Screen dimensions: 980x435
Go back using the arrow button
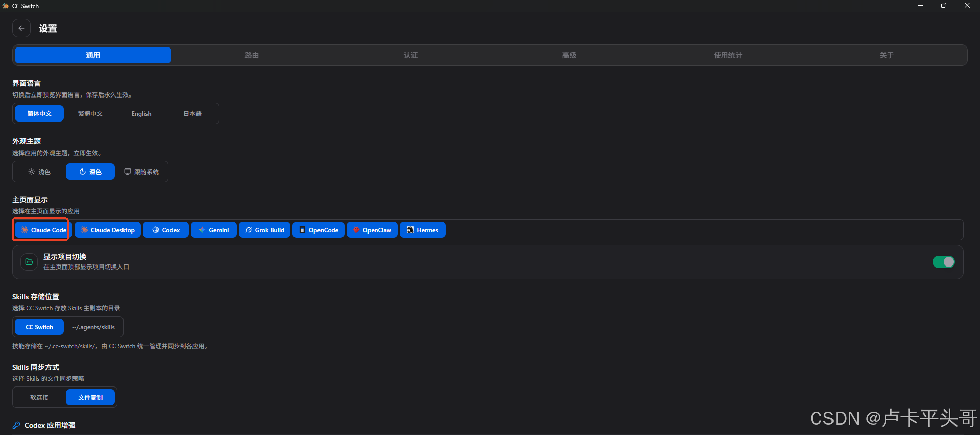point(21,28)
